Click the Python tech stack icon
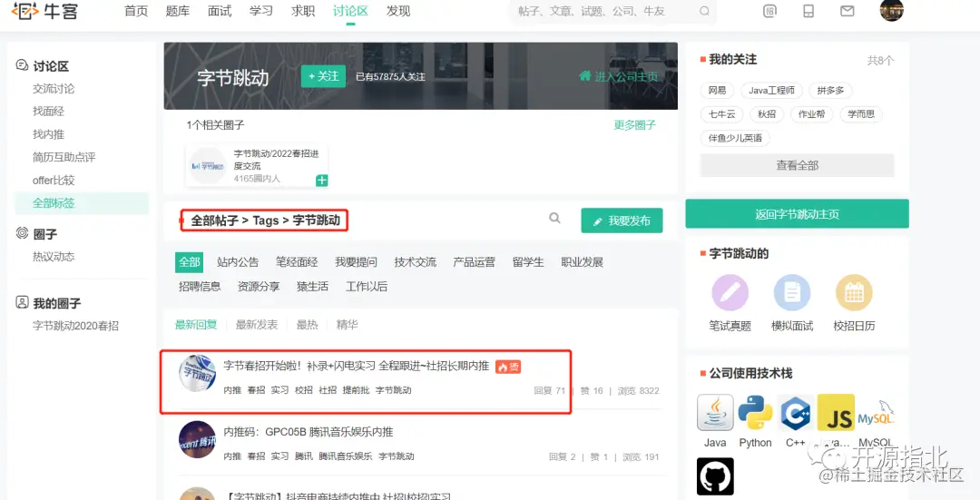This screenshot has height=500, width=980. point(755,413)
